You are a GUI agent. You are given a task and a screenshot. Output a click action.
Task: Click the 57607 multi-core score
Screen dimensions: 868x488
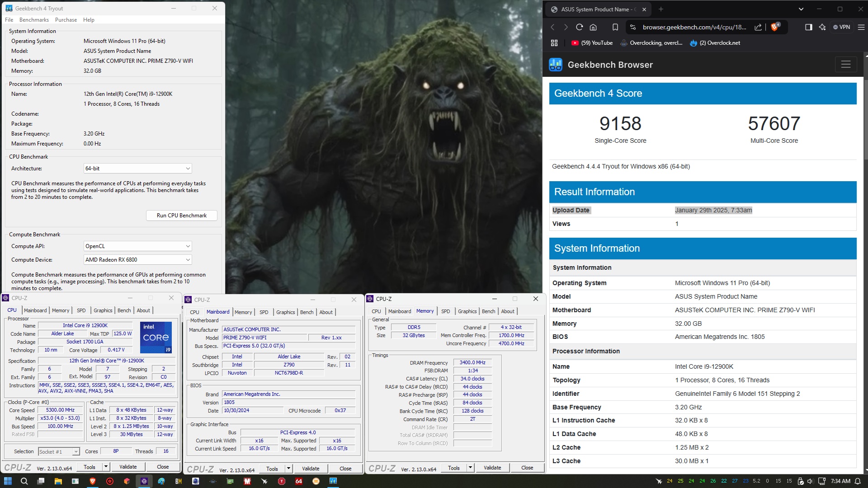pyautogui.click(x=774, y=123)
